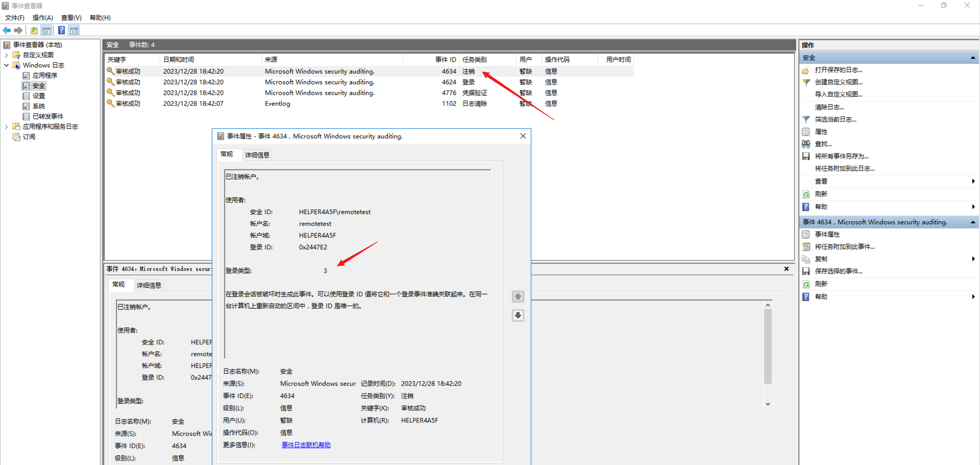Viewport: 980px width, 465px height.
Task: Click the blue help toolbar icon
Action: click(61, 30)
